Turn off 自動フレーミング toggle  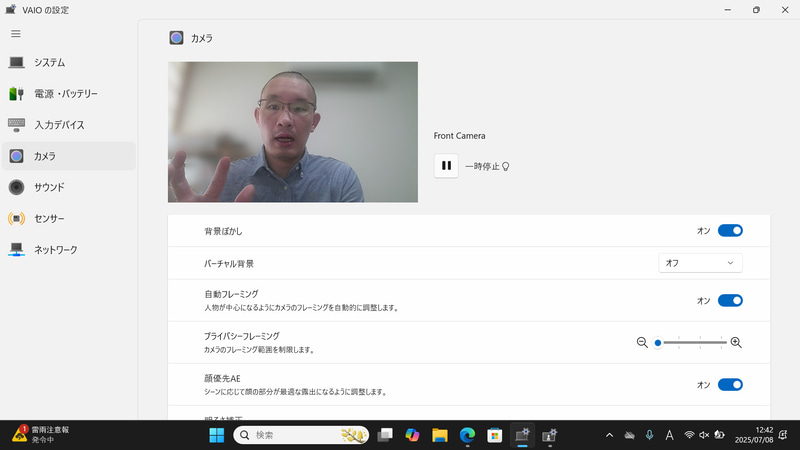coord(730,301)
